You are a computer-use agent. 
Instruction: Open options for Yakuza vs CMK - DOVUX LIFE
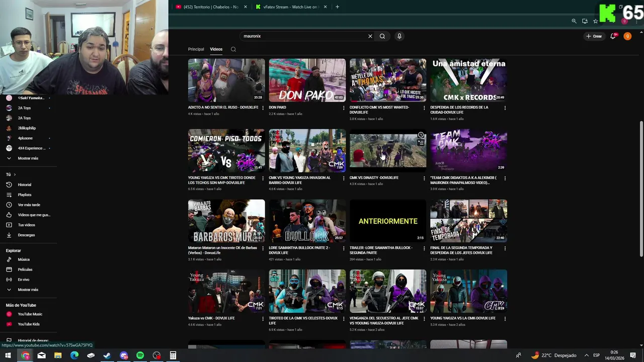[x=263, y=319]
